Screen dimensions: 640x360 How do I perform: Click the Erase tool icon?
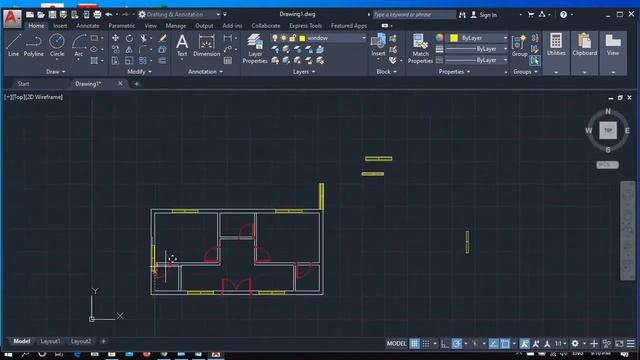coord(162,38)
